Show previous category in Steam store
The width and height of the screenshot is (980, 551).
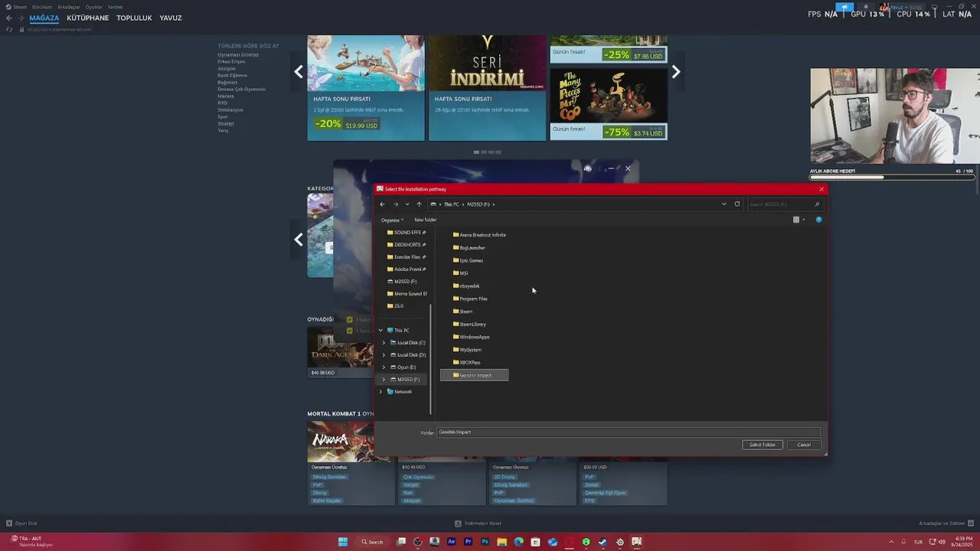coord(299,240)
